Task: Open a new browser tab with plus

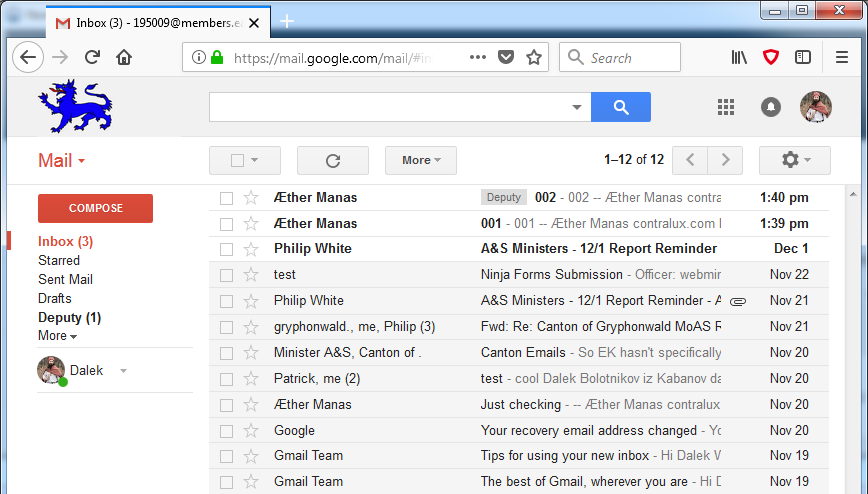Action: [x=287, y=22]
